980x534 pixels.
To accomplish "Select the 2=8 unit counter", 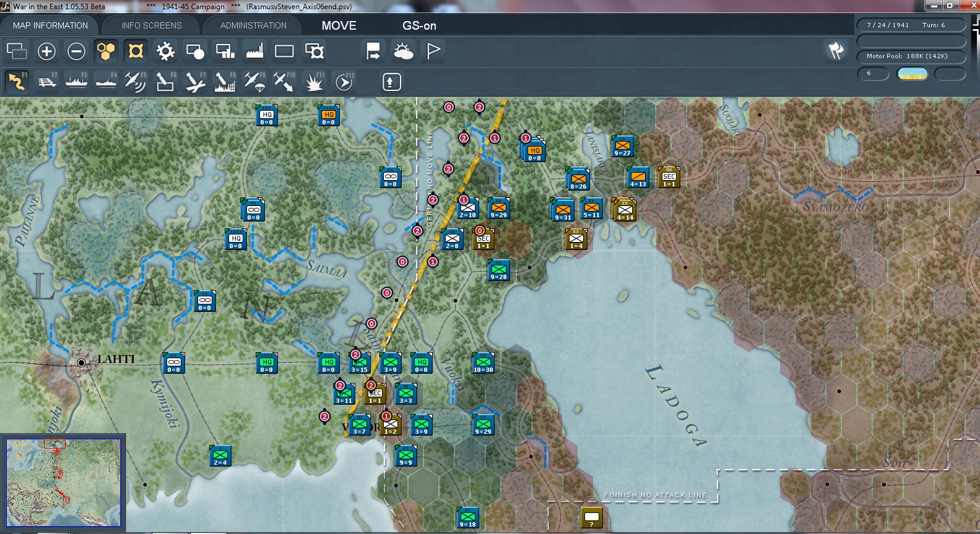I will click(x=453, y=239).
